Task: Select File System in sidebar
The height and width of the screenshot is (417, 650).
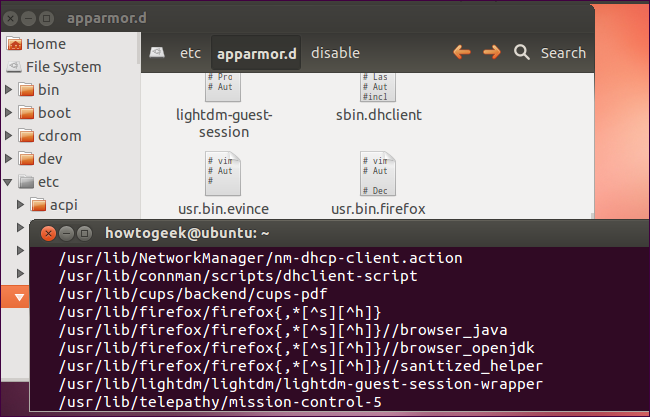Action: [x=62, y=67]
